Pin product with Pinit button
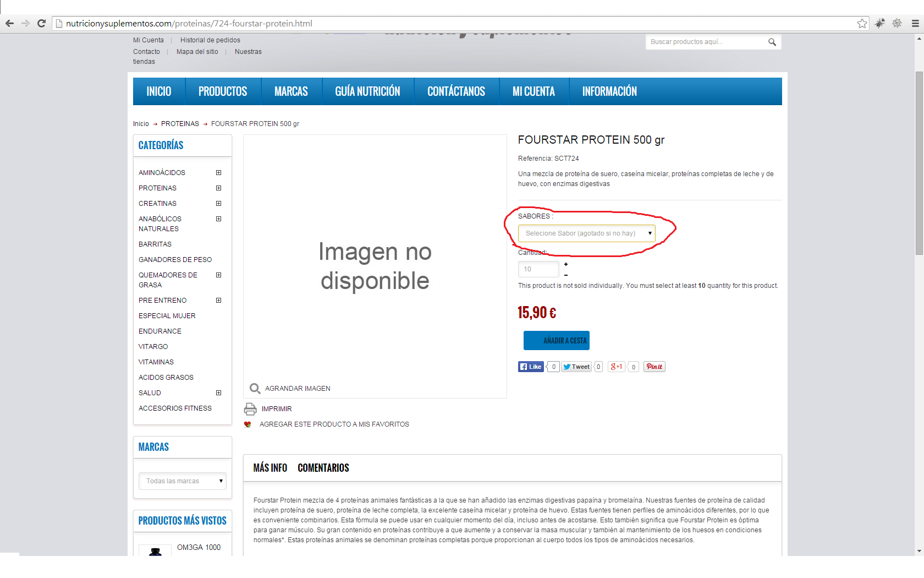The image size is (924, 578). point(654,367)
